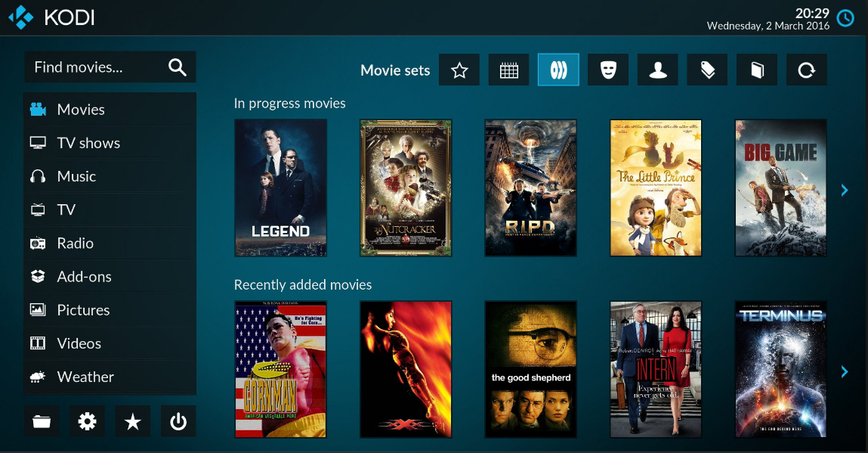
Task: Open settings with the gear button
Action: click(87, 421)
